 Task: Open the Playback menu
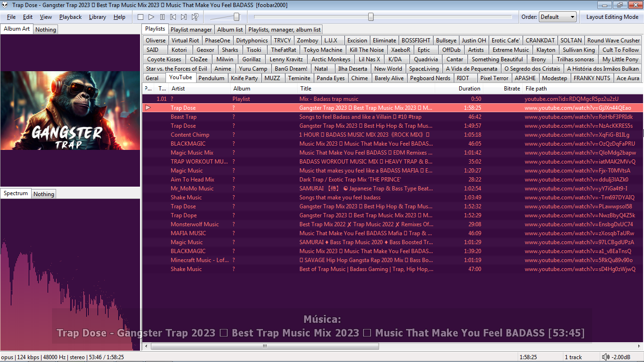(70, 17)
